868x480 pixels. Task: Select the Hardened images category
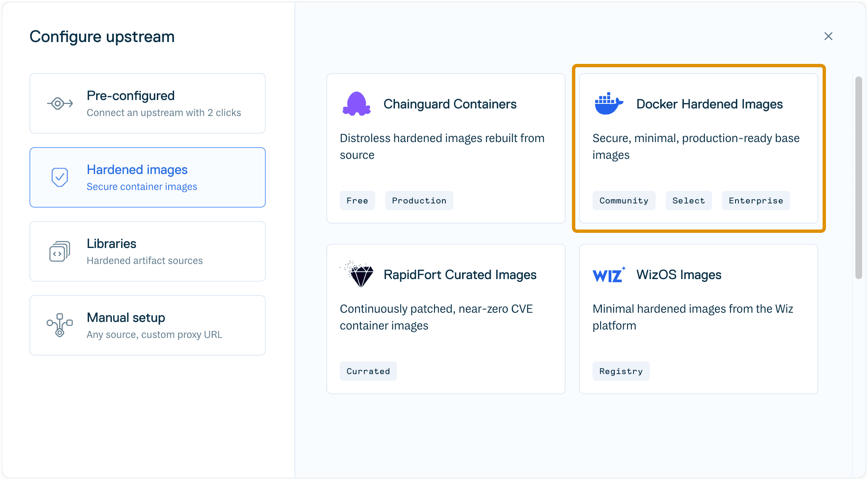[x=148, y=177]
